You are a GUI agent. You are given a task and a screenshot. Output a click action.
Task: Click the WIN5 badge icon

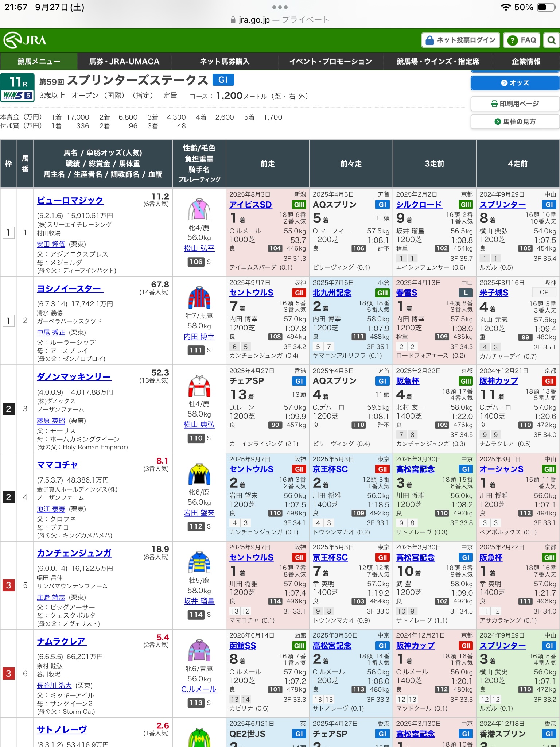(17, 96)
